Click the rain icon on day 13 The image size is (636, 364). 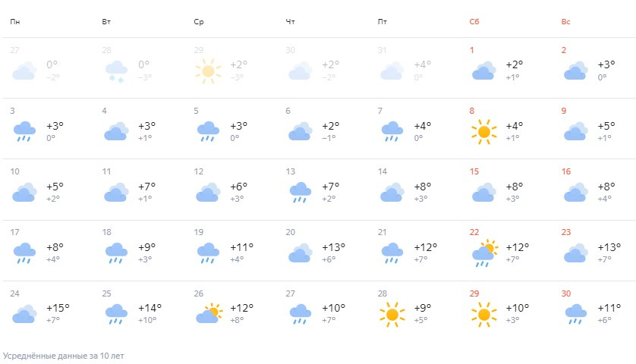click(300, 192)
